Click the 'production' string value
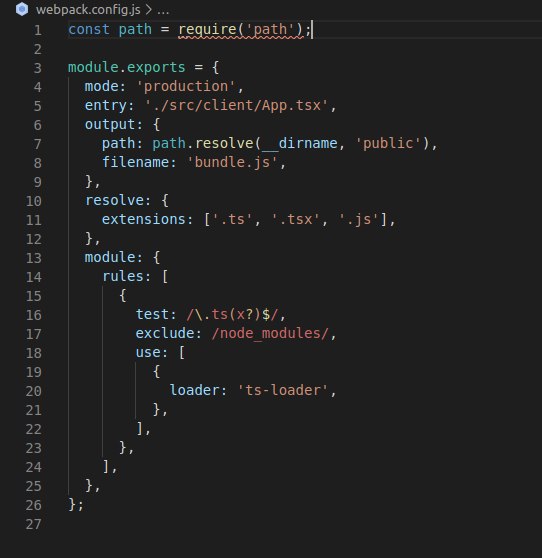 [186, 86]
